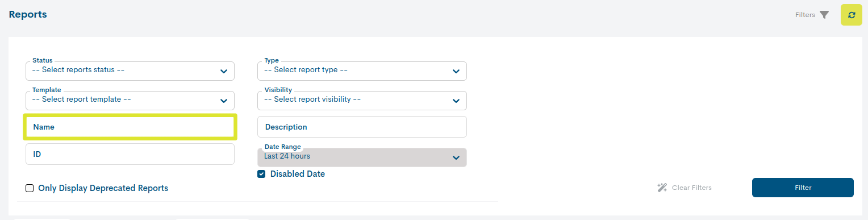The height and width of the screenshot is (220, 868).
Task: Enable Only Display Deprecated Reports checkbox
Action: (x=30, y=188)
